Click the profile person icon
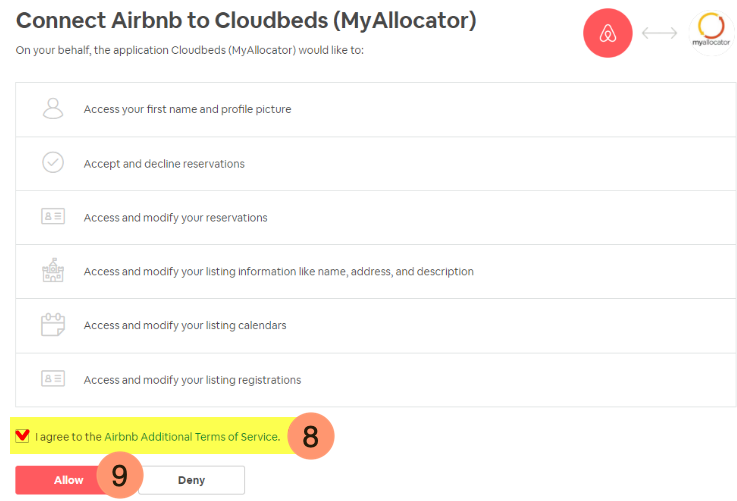The height and width of the screenshot is (501, 737). tap(53, 109)
